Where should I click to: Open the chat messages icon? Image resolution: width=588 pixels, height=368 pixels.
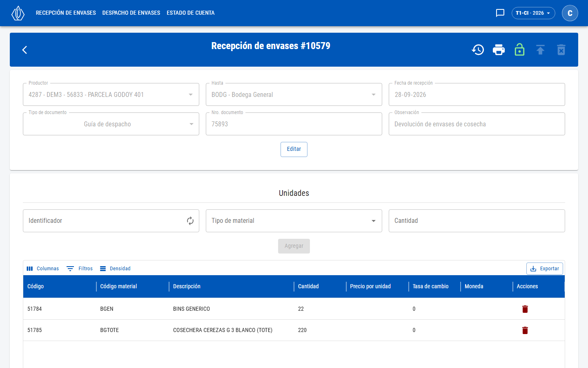[x=500, y=13]
